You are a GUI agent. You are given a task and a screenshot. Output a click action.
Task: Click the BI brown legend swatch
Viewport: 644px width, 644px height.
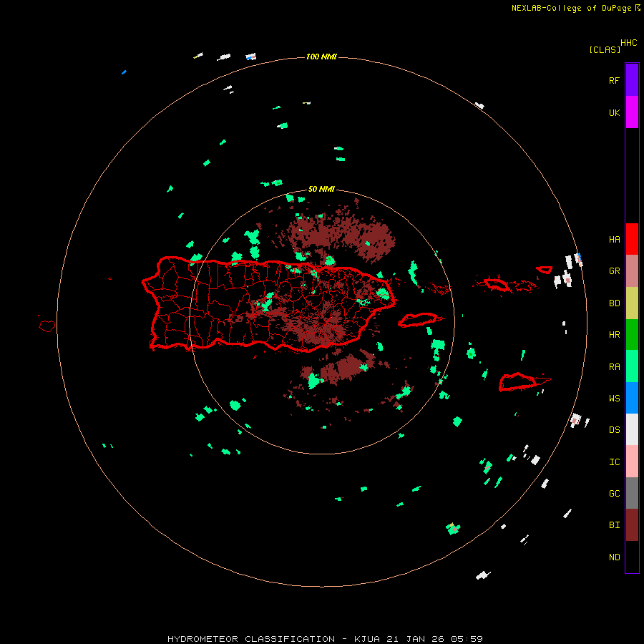coord(632,525)
